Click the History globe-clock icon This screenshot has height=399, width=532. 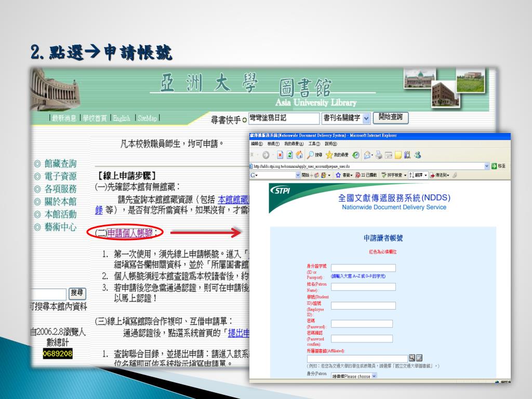(355, 155)
